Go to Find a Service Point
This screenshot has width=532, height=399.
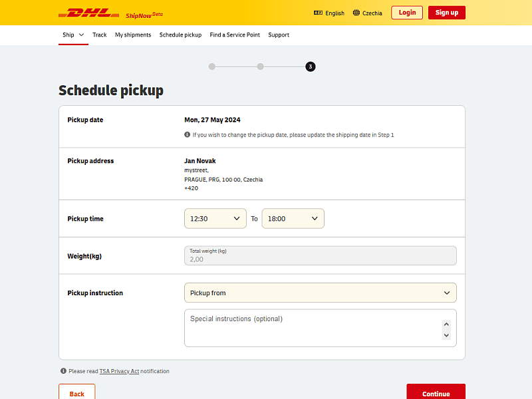click(234, 35)
